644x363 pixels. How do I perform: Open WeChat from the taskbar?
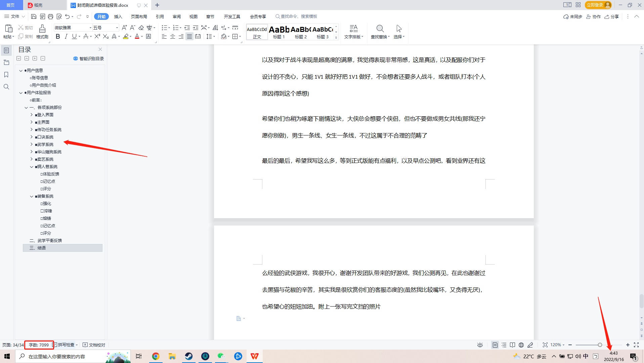click(x=221, y=356)
